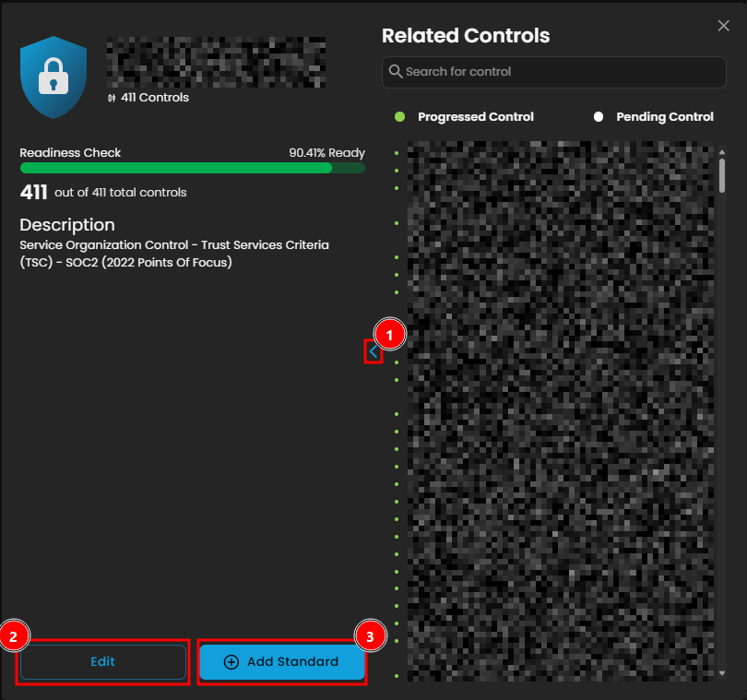This screenshot has height=700, width=747.
Task: Click the white Pending Control legend dot
Action: [599, 117]
